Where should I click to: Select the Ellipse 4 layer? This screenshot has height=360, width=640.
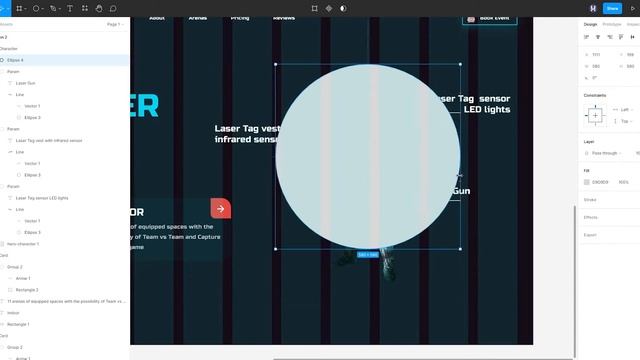pos(64,60)
